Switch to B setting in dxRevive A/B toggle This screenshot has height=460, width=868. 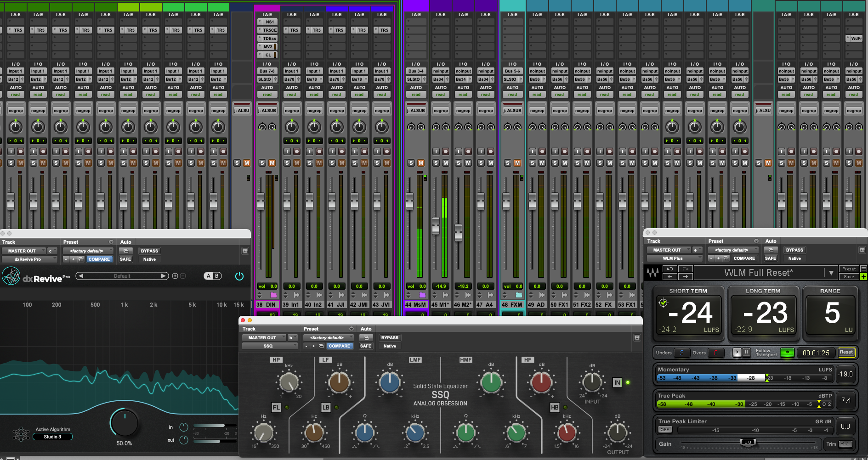tap(216, 276)
